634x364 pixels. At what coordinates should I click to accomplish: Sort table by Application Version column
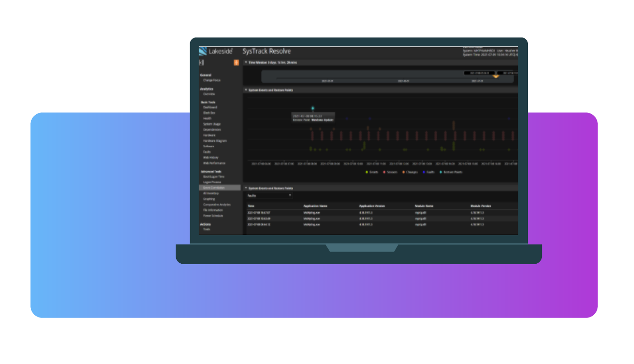373,206
